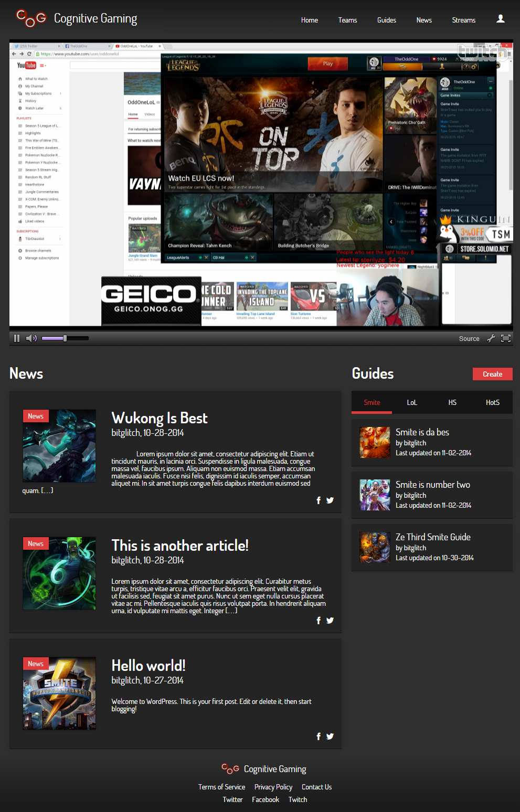Mute the stream volume speaker icon
Viewport: 520px width, 812px height.
coord(31,338)
